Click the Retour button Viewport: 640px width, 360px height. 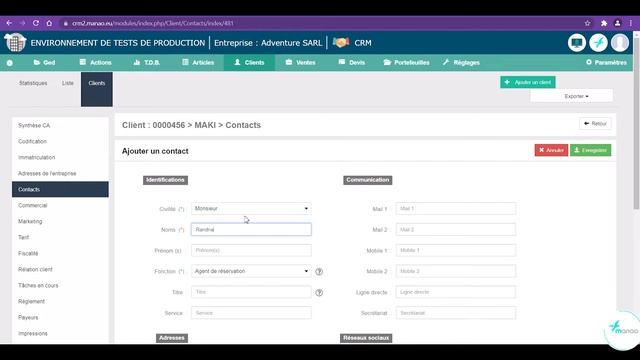tap(595, 123)
